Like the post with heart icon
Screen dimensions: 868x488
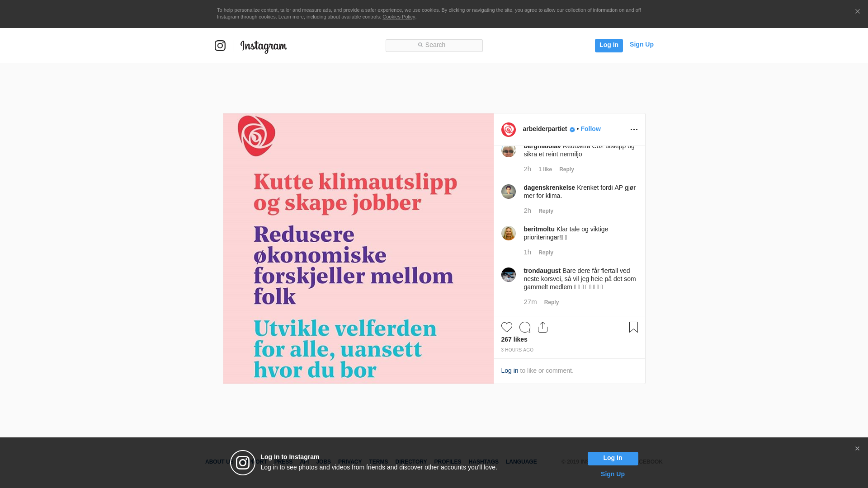(x=506, y=327)
